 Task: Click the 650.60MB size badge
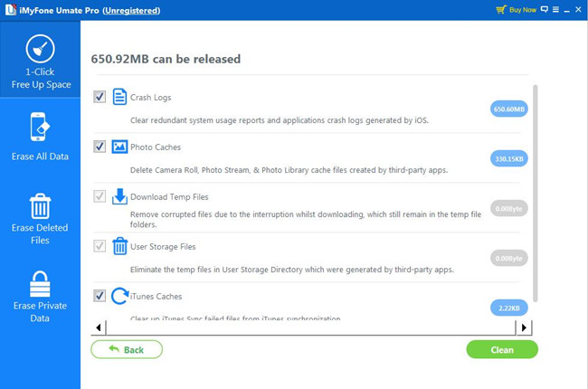click(x=509, y=109)
